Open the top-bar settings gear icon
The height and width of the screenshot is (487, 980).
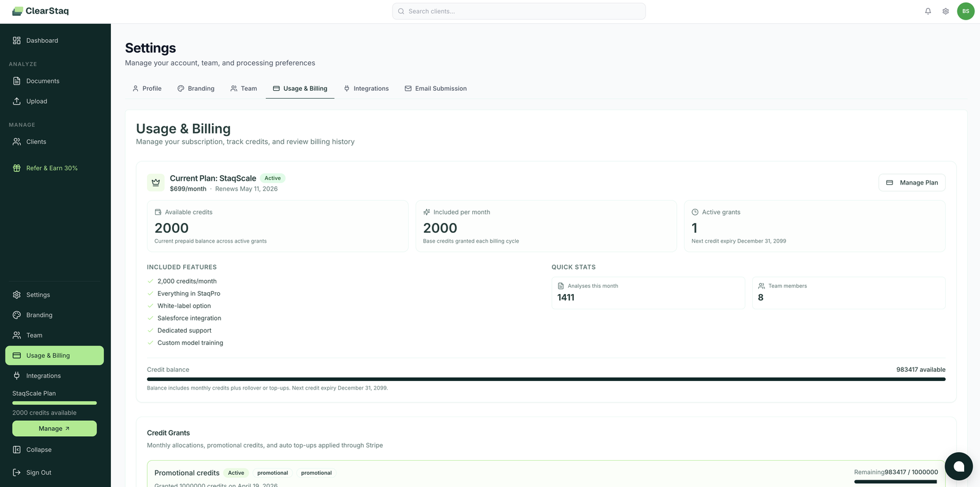pos(946,11)
